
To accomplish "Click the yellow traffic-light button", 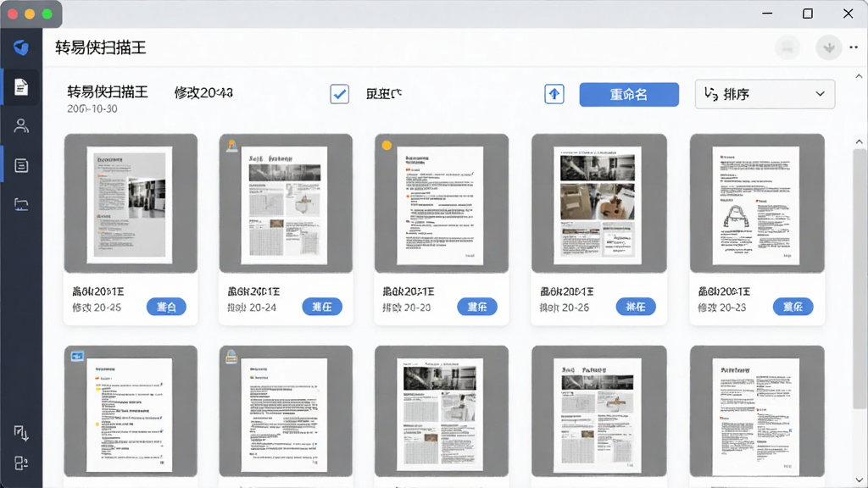I will pos(30,14).
